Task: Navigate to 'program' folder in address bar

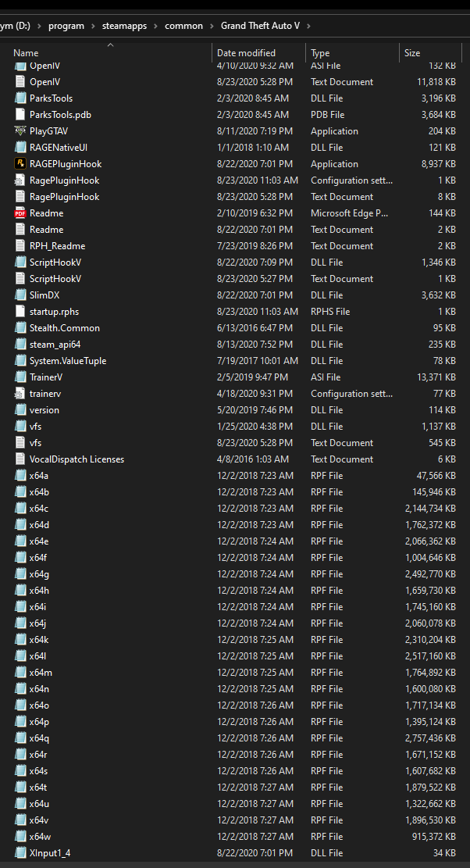Action: [66, 26]
